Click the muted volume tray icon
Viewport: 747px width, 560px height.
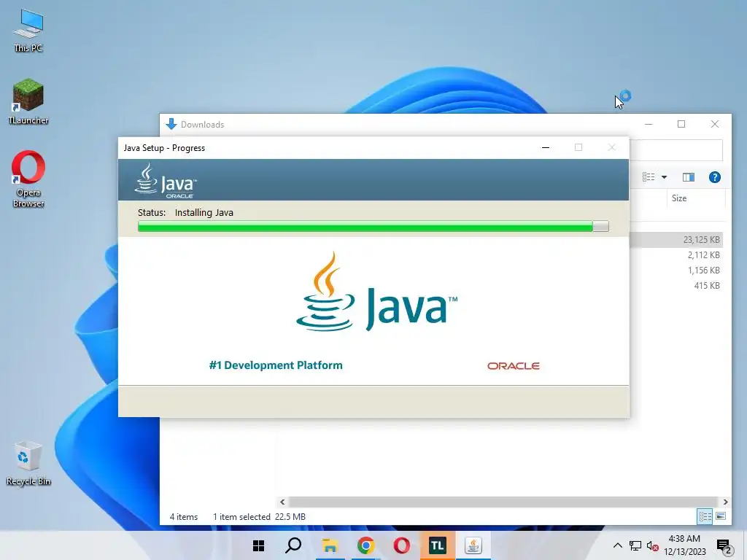coord(653,546)
